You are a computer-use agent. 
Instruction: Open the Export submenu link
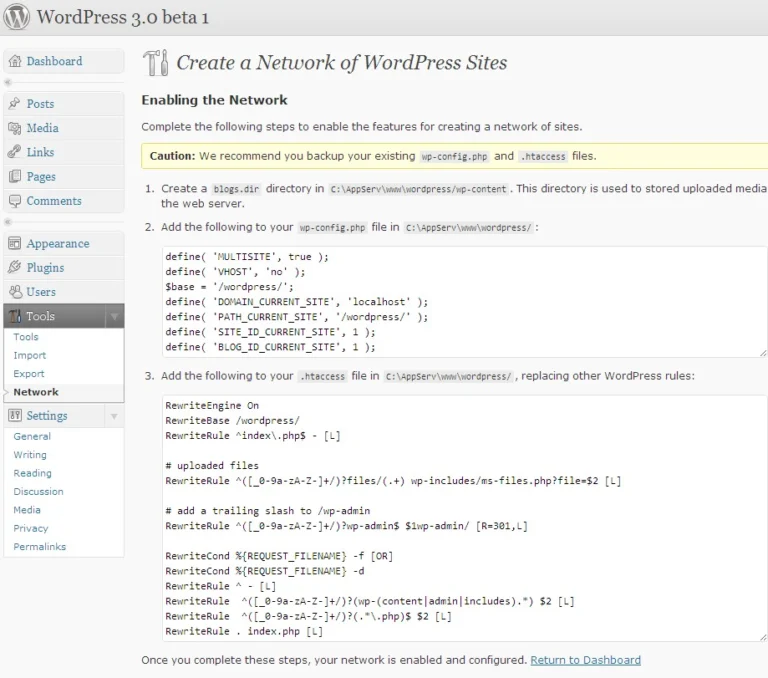(29, 374)
